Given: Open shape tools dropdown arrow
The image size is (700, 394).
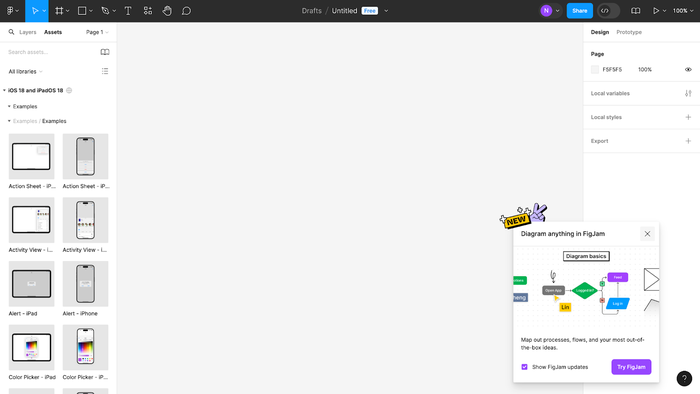Looking at the screenshot, I should point(91,11).
